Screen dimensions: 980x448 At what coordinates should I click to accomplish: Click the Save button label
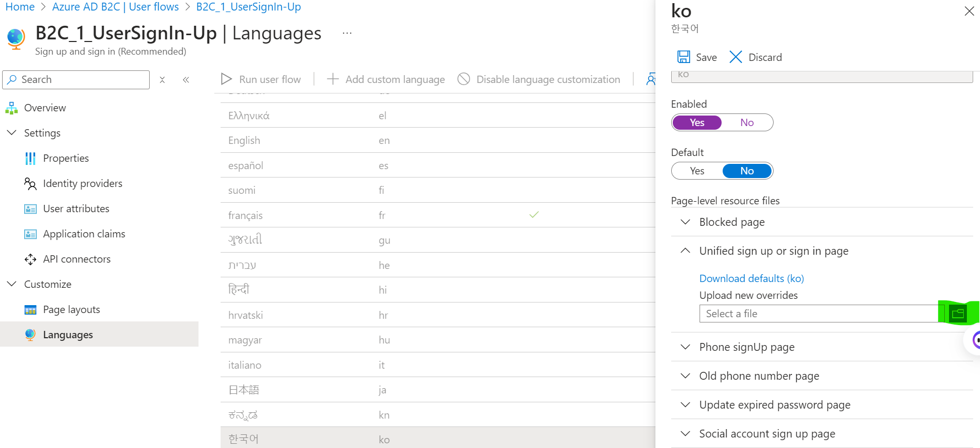tap(706, 57)
